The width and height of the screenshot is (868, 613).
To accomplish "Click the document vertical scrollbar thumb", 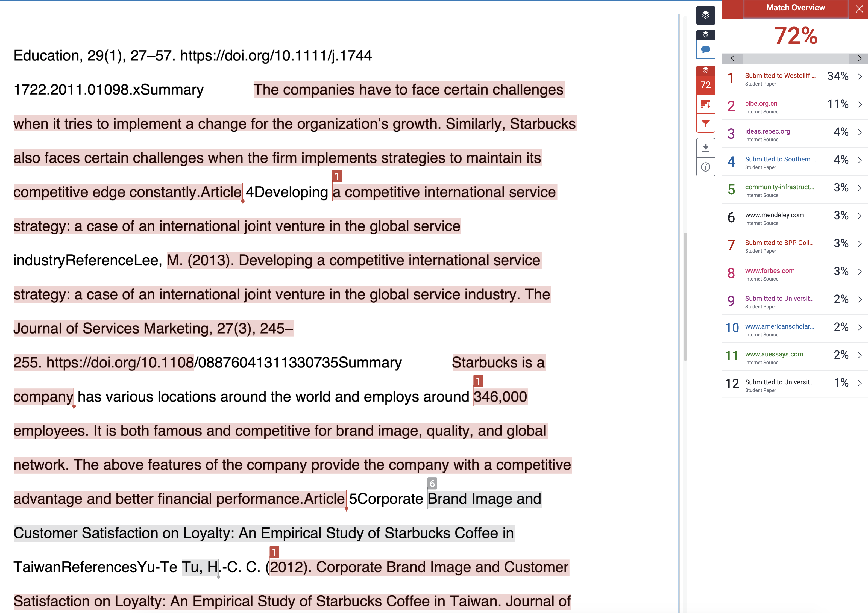I will pyautogui.click(x=685, y=297).
